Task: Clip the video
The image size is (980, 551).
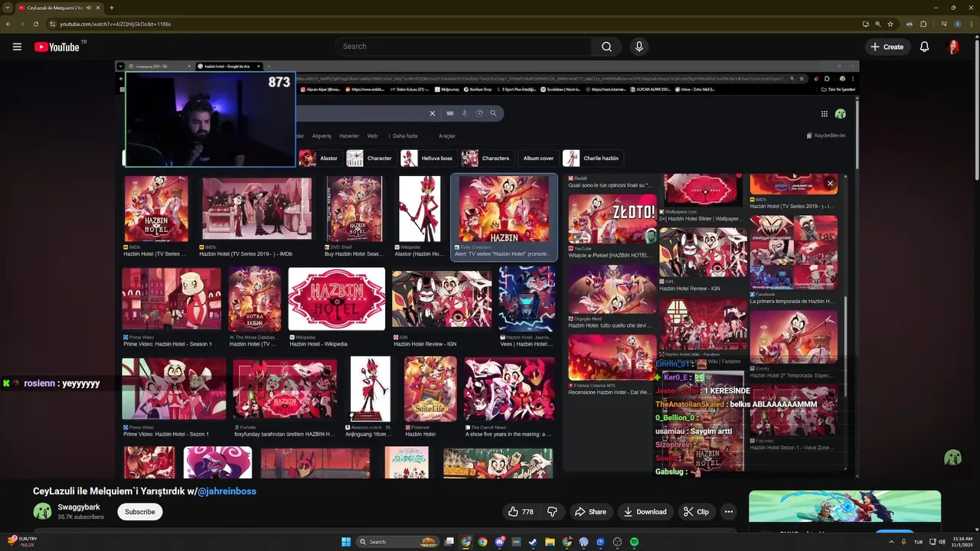Action: click(696, 512)
